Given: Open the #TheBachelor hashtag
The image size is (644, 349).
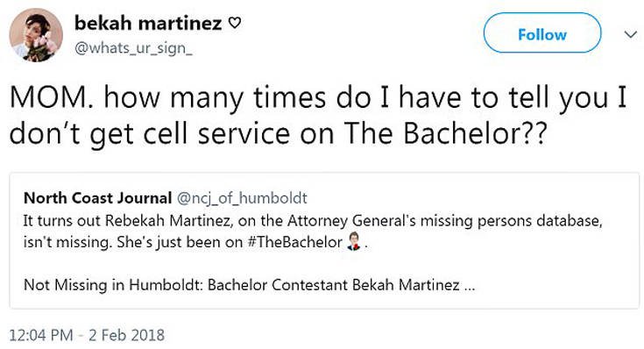Looking at the screenshot, I should pos(295,242).
